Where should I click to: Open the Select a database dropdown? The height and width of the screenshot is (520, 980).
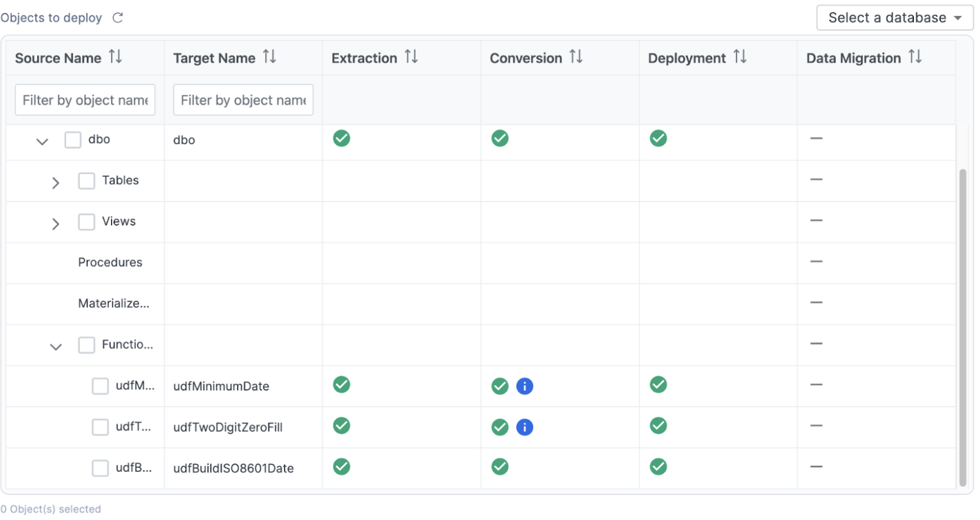(895, 17)
